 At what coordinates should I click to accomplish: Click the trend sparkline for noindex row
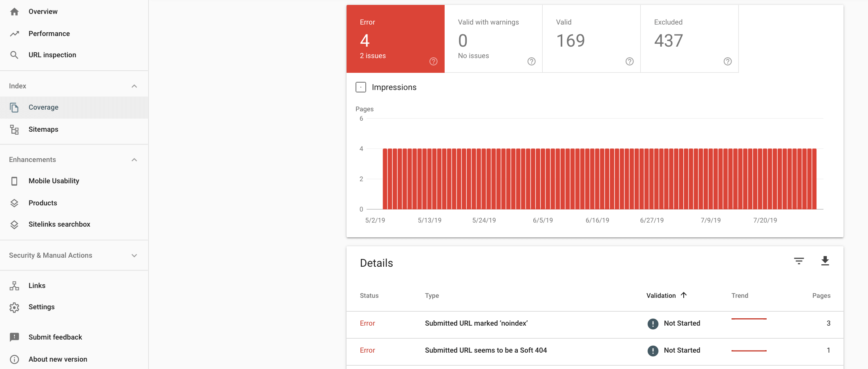click(x=749, y=319)
